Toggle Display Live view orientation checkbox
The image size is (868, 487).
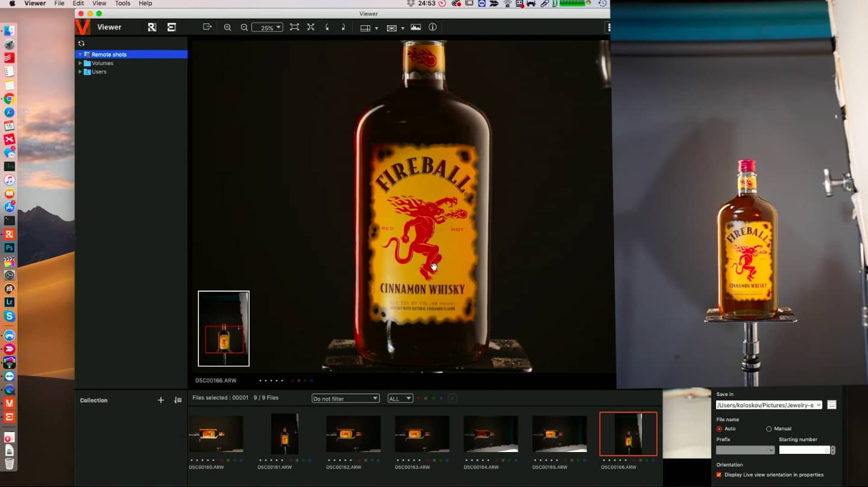719,474
